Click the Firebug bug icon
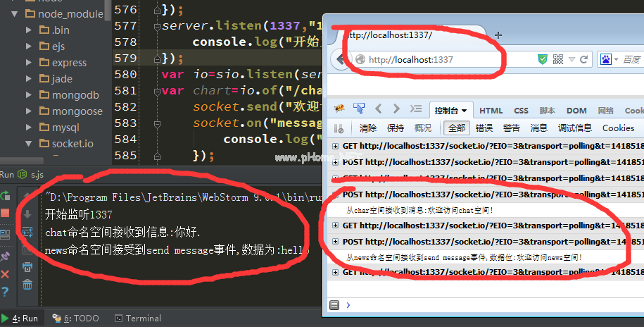Screen dimensions: 644x327 click(340, 109)
